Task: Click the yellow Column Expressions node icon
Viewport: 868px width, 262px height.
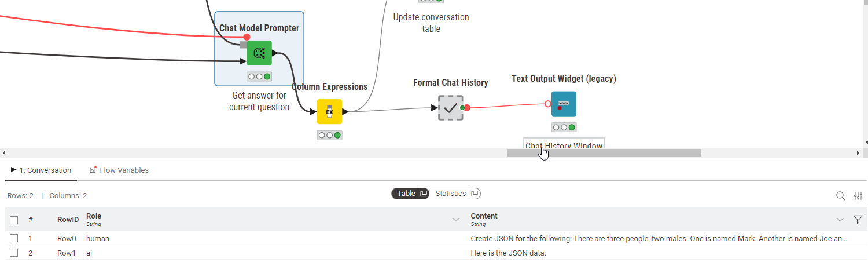Action: click(329, 111)
